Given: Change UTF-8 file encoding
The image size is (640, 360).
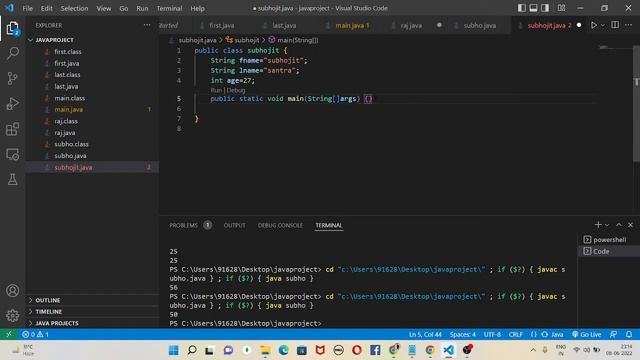Looking at the screenshot, I should 492,334.
